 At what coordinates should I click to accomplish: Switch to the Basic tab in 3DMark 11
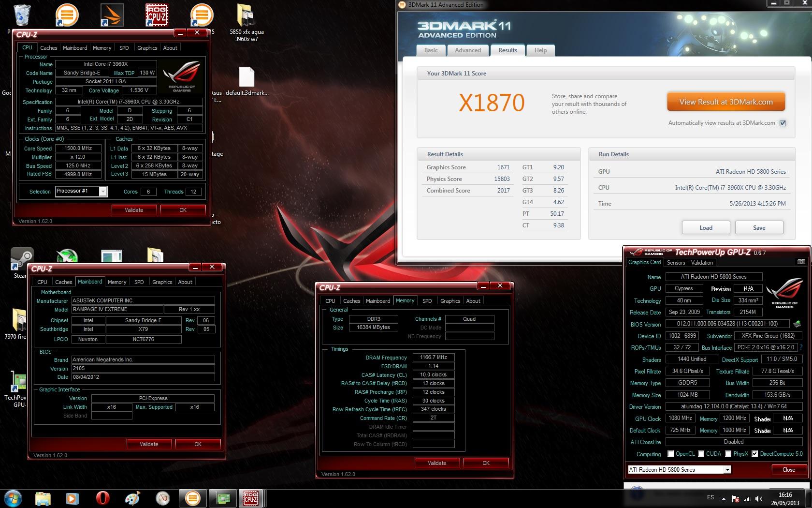(431, 50)
